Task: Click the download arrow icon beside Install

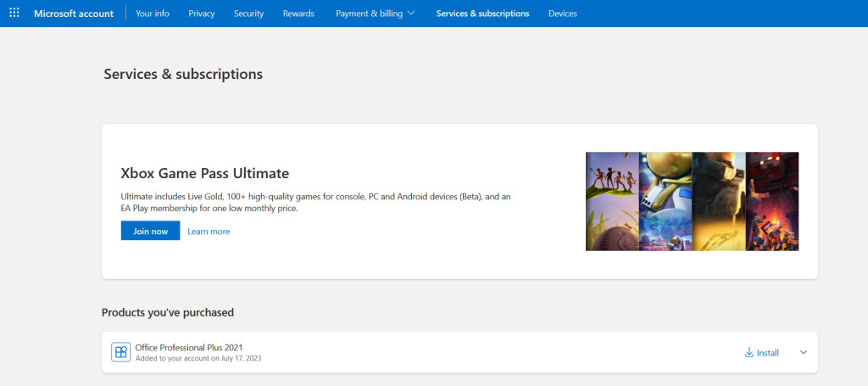Action: coord(748,353)
